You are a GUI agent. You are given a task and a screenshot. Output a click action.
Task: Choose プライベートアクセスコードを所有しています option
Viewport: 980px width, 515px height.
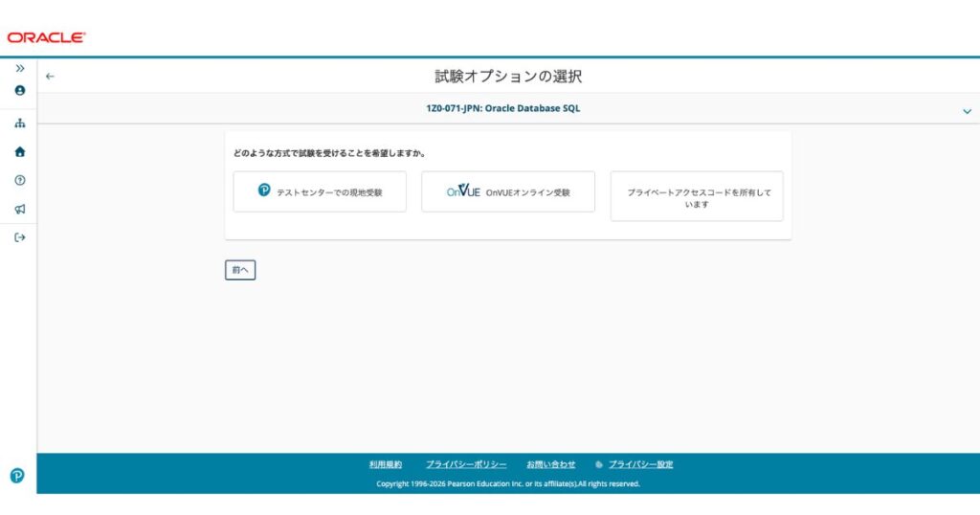tap(697, 196)
